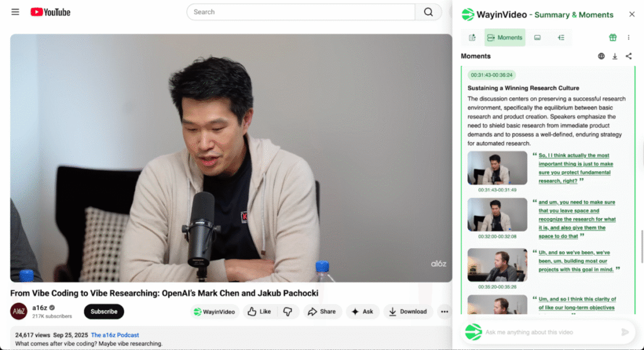Dislike the video with the thumbs down
Viewport: 644px width, 350px height.
[x=287, y=312]
